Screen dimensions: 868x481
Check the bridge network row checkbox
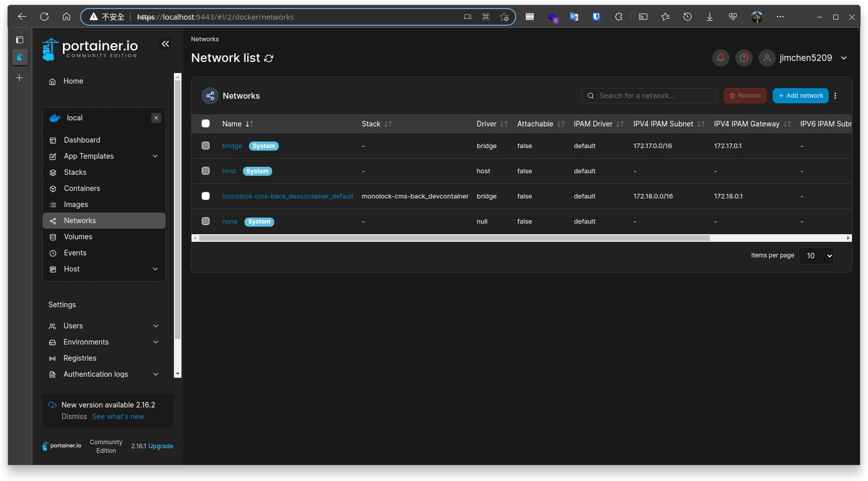[206, 146]
